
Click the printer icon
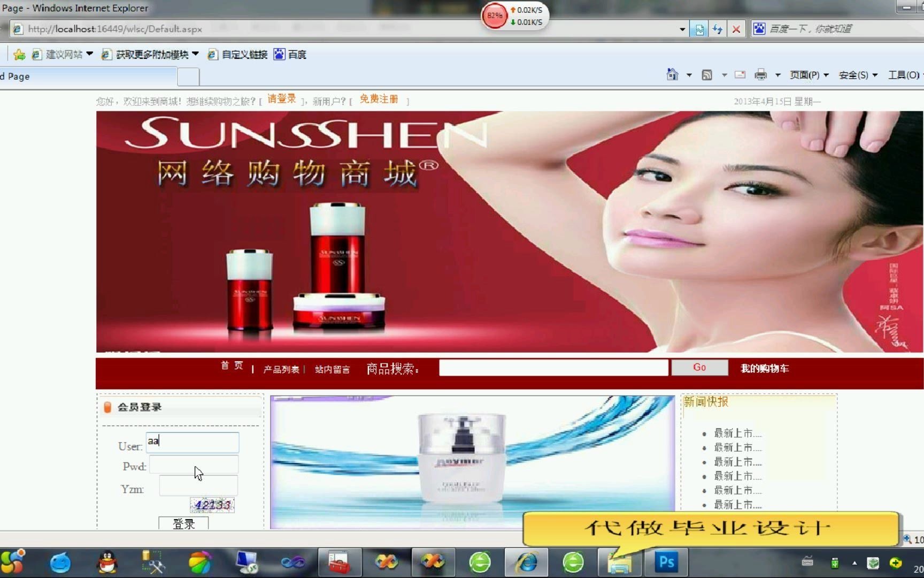click(x=760, y=75)
